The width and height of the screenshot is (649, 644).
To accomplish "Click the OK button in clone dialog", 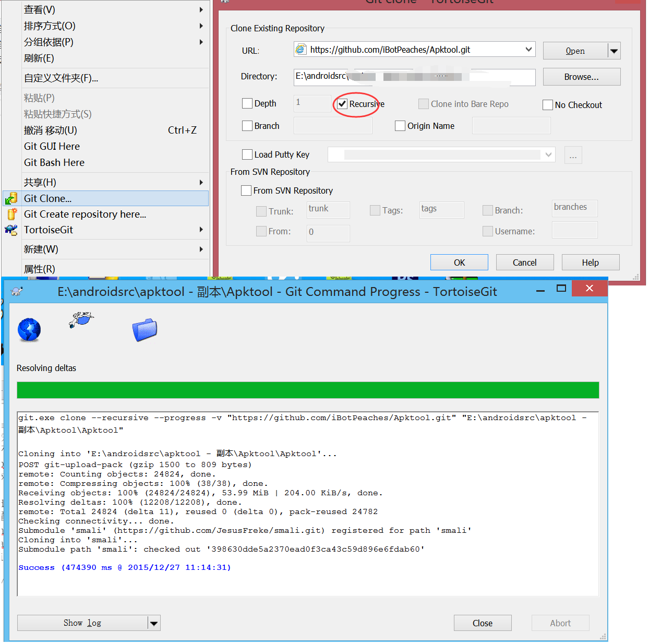I will tap(459, 263).
